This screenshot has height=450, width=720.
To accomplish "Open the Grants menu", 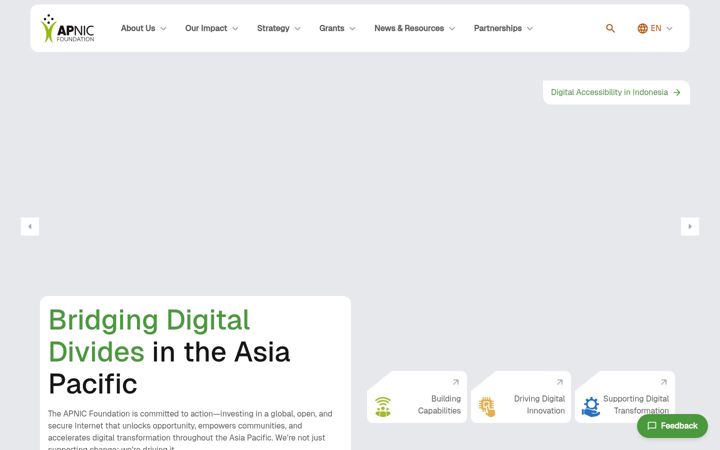I will tap(337, 28).
